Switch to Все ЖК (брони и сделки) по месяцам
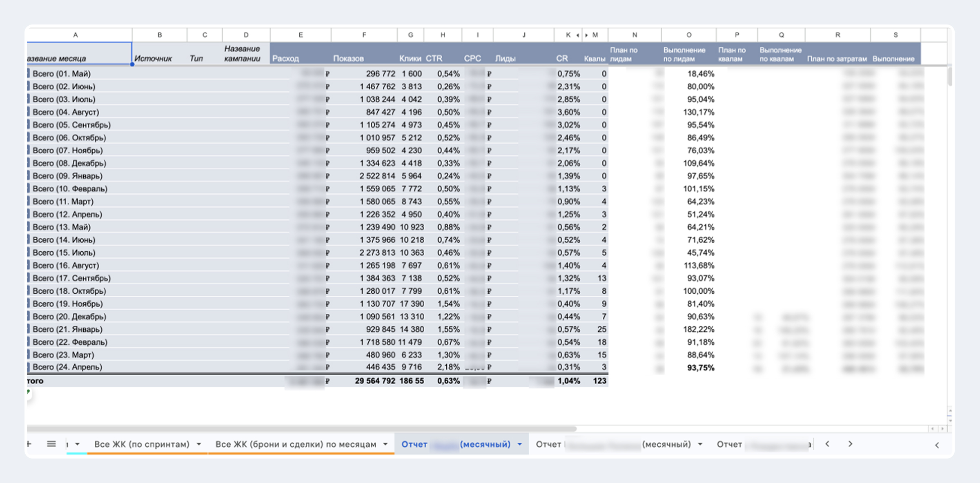Image resolution: width=980 pixels, height=483 pixels. (296, 444)
